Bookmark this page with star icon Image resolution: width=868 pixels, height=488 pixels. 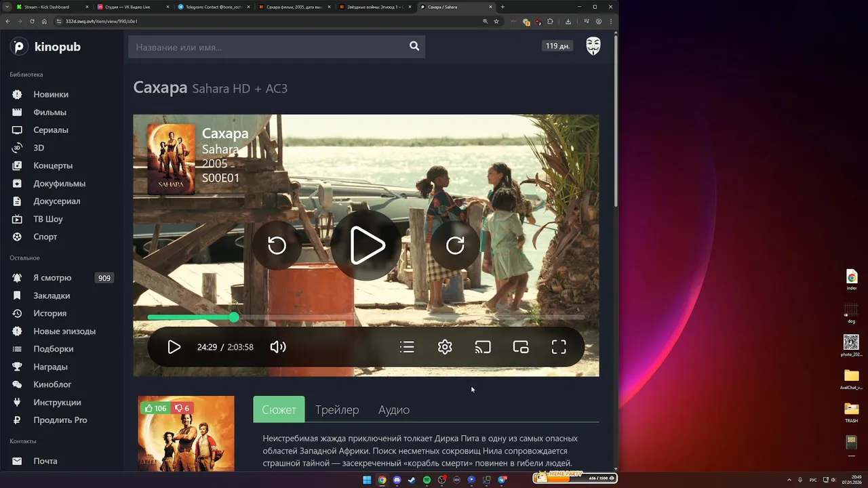coord(496,21)
